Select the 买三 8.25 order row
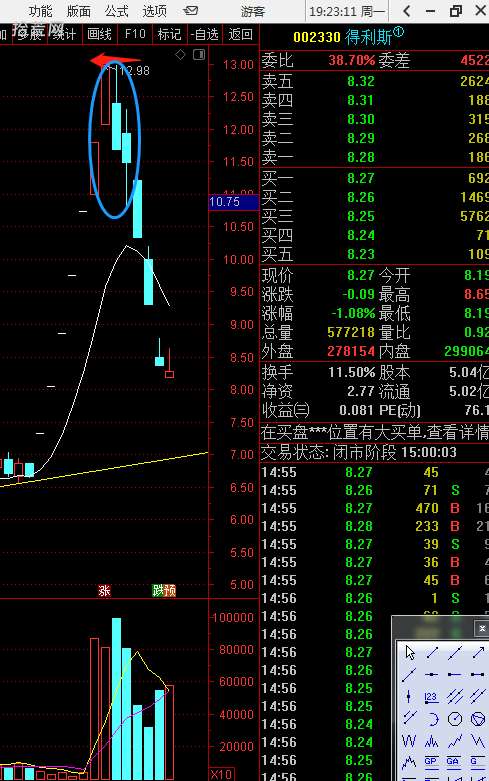Image resolution: width=489 pixels, height=781 pixels. coord(374,216)
